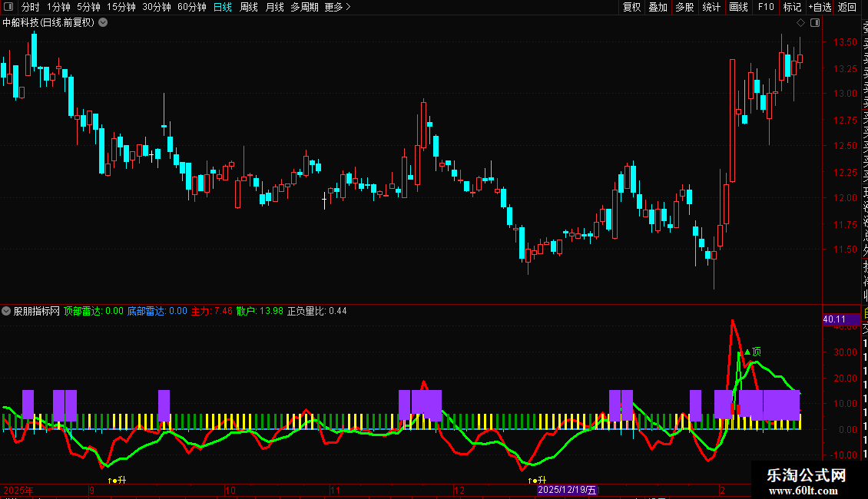Click the 2025/12/19/五 date label
The image size is (868, 499).
(567, 490)
